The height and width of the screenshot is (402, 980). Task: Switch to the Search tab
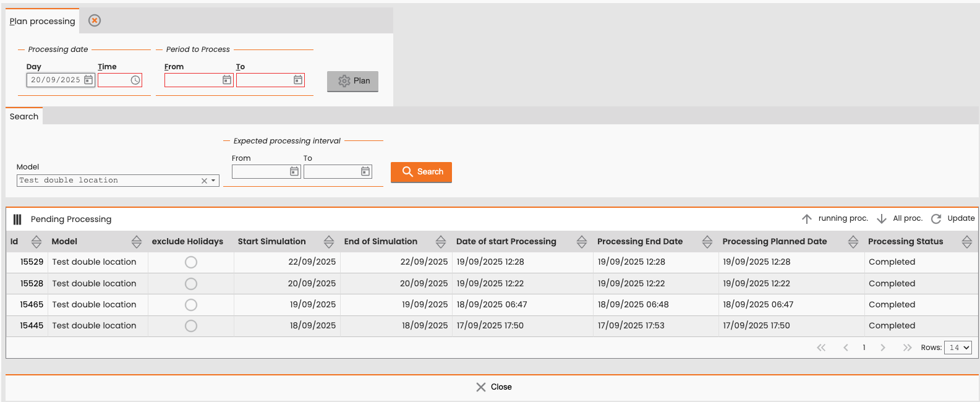(24, 116)
